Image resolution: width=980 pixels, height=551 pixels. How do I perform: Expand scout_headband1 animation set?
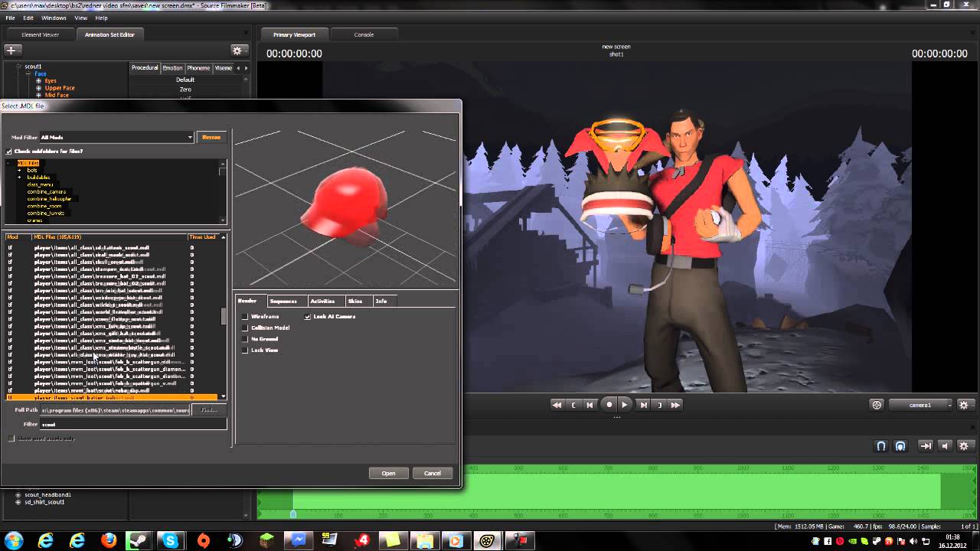[x=18, y=495]
